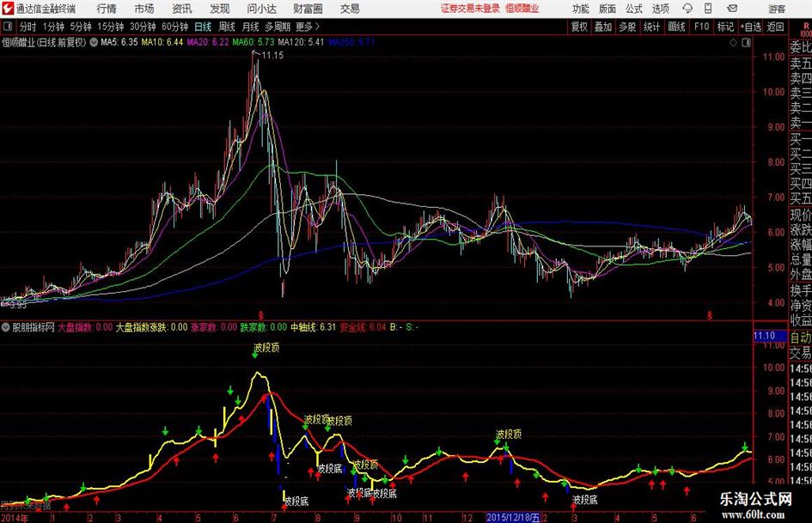The image size is (812, 523).
Task: Click the MA5: 6.35 indicator value
Action: pyautogui.click(x=119, y=42)
